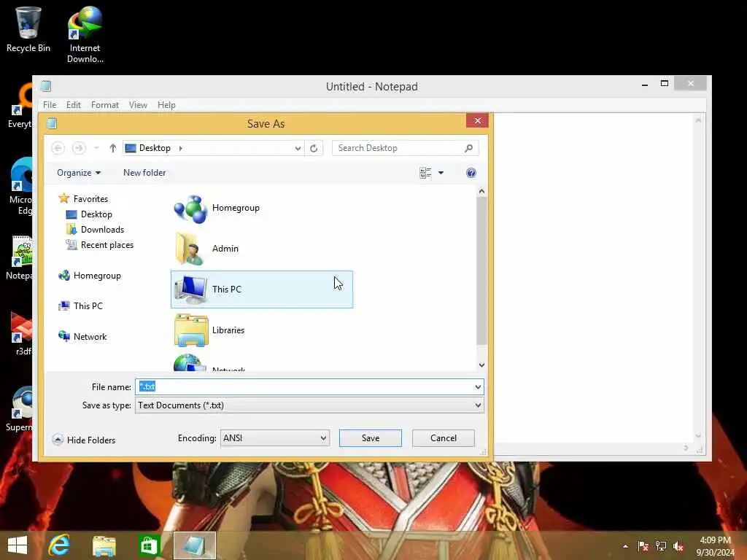
Task: Select This PC in navigation pane
Action: tap(80, 306)
